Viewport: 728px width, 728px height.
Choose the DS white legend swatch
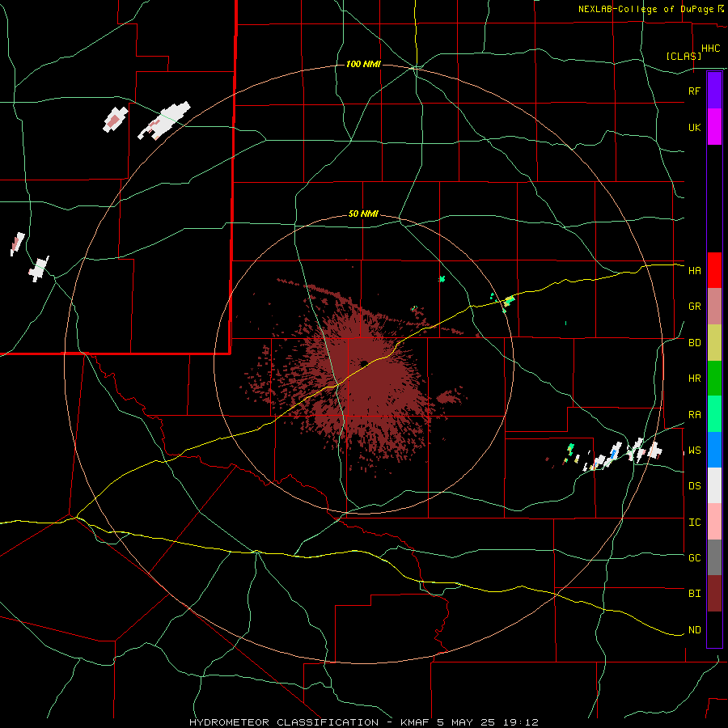[714, 485]
